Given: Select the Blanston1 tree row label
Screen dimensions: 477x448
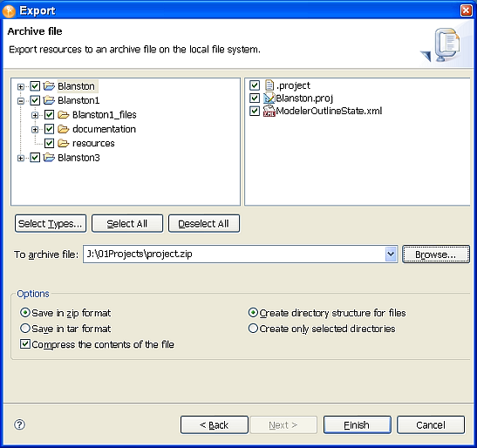Looking at the screenshot, I should tap(78, 100).
